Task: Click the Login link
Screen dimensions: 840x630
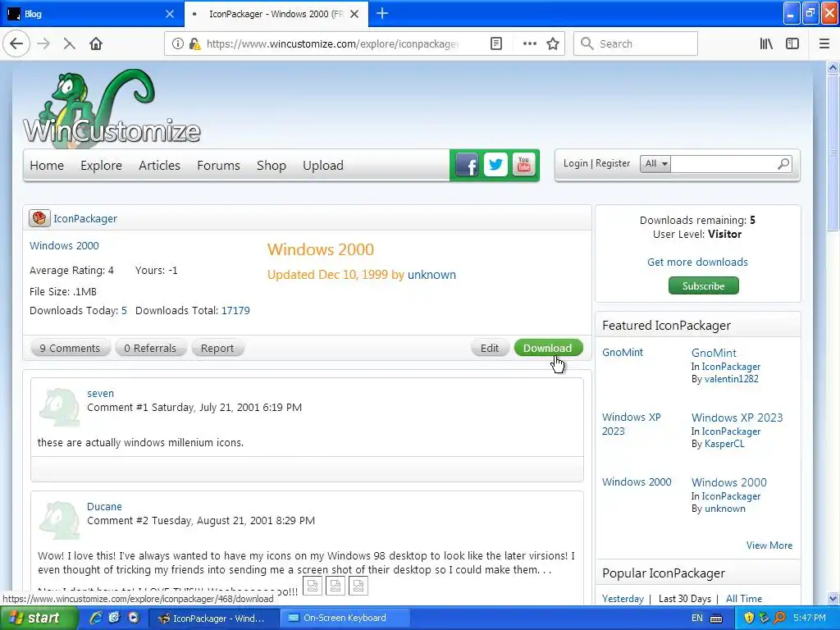Action: (575, 163)
